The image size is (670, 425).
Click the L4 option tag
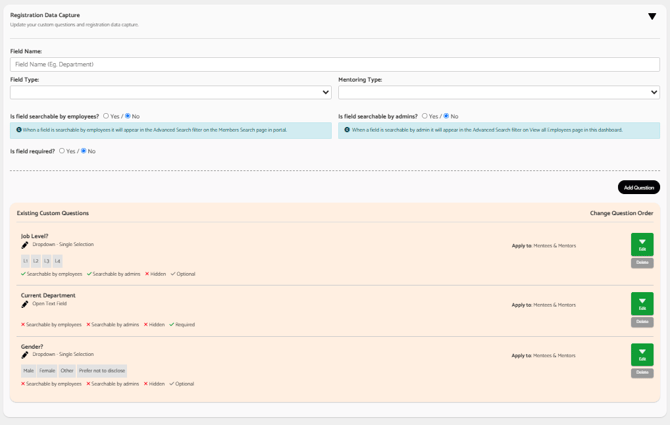pos(57,261)
